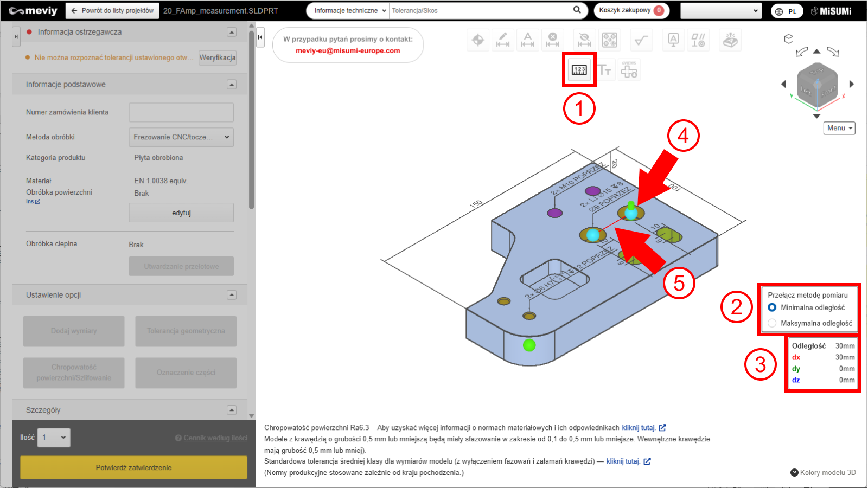The image size is (868, 488).
Task: Select Minimalna odległość measurement method
Action: pyautogui.click(x=772, y=307)
